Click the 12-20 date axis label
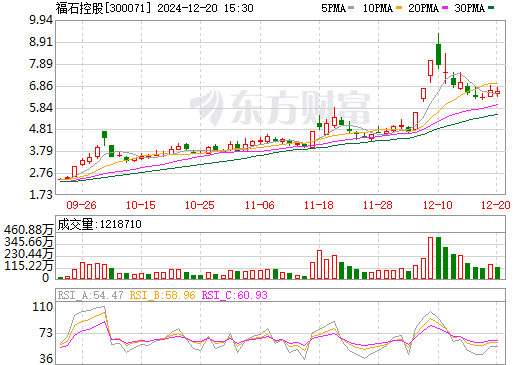 [x=496, y=205]
